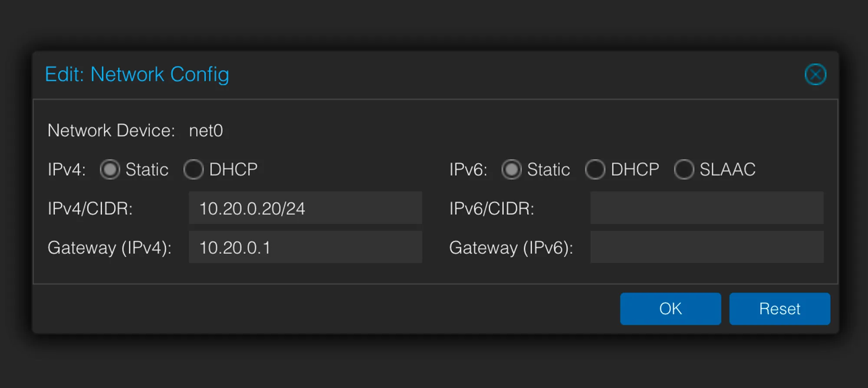Viewport: 868px width, 388px height.
Task: Click the Gateway (IPv6): field label
Action: click(x=511, y=247)
